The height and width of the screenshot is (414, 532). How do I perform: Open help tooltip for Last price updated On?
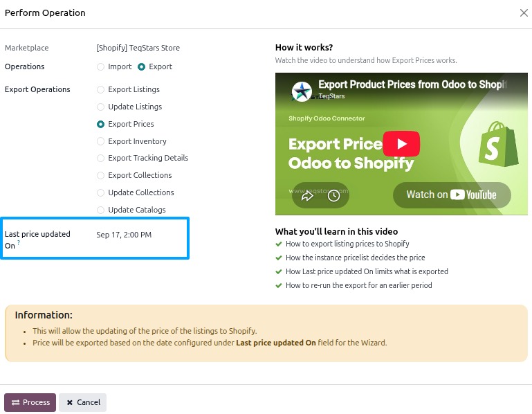19,242
